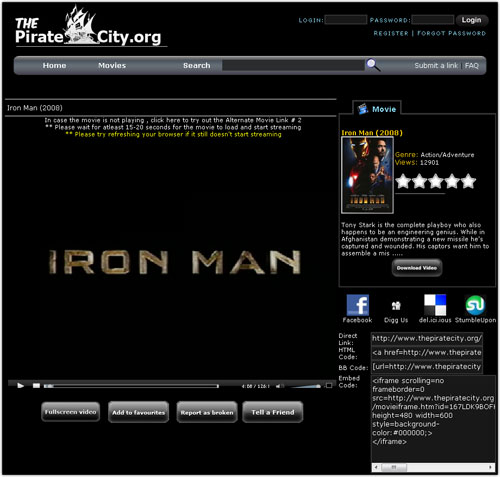Open Submit a link page

[x=436, y=65]
